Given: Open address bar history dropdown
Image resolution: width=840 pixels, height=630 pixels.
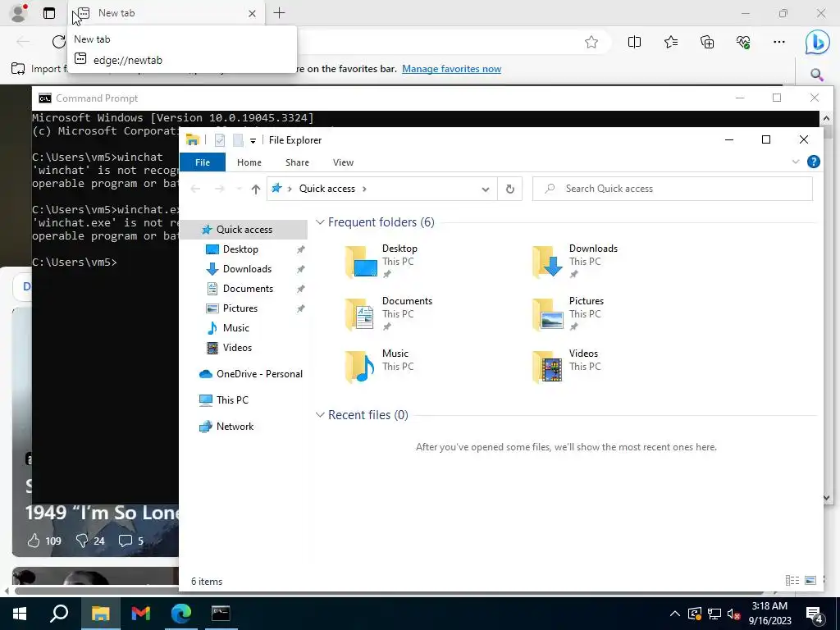Looking at the screenshot, I should pos(486,189).
